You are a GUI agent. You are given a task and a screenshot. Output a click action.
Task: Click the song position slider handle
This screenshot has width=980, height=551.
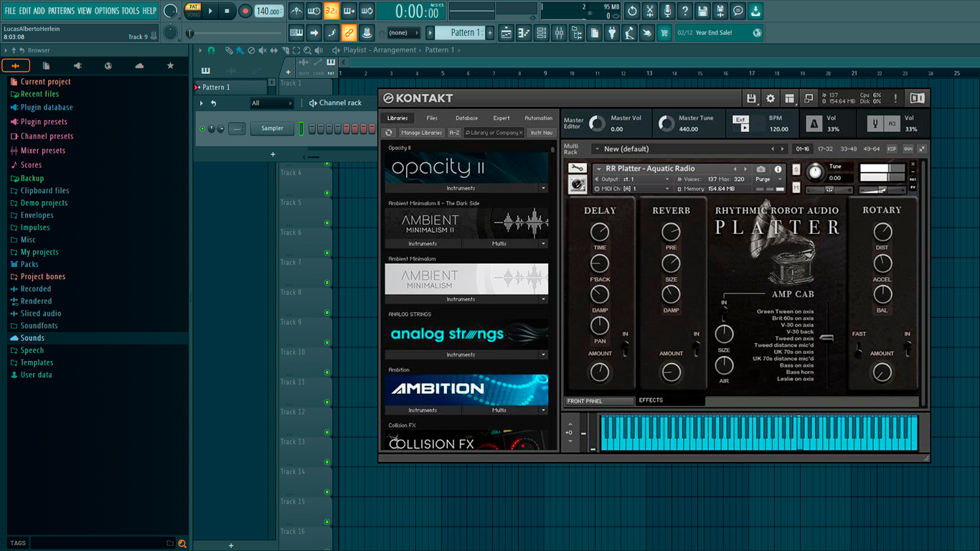[189, 33]
